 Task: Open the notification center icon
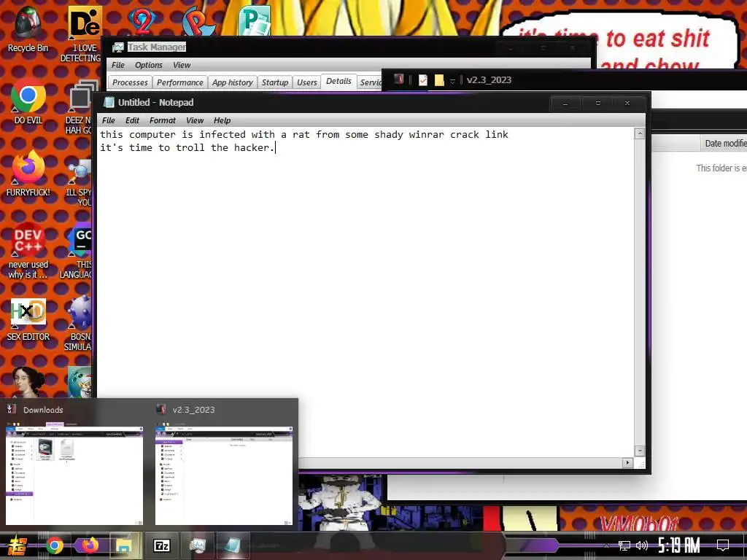[723, 545]
